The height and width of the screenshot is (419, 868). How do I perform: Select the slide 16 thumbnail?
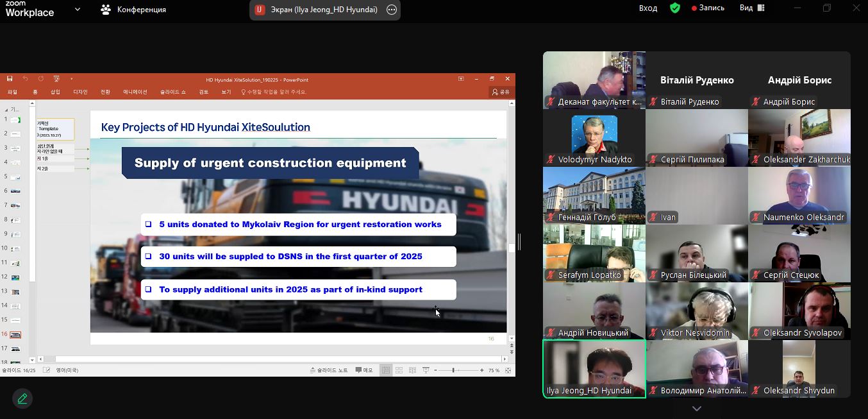15,334
